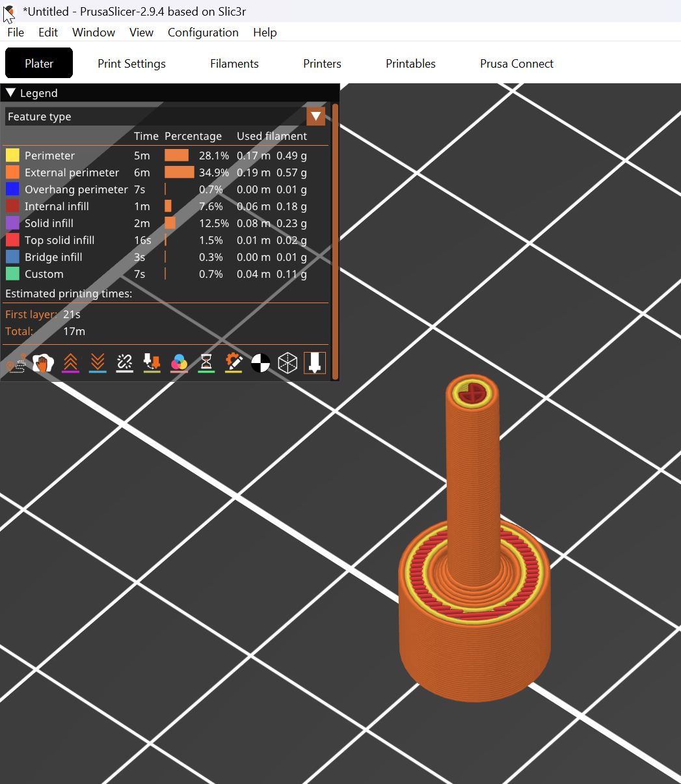Click the '0.57 g' filament weight
The height and width of the screenshot is (784, 681).
pyautogui.click(x=291, y=172)
